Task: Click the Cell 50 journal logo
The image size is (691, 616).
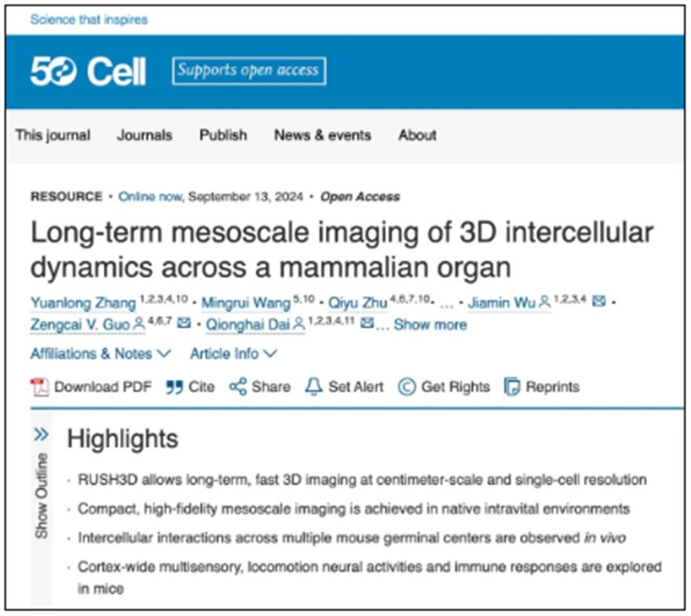Action: [88, 72]
